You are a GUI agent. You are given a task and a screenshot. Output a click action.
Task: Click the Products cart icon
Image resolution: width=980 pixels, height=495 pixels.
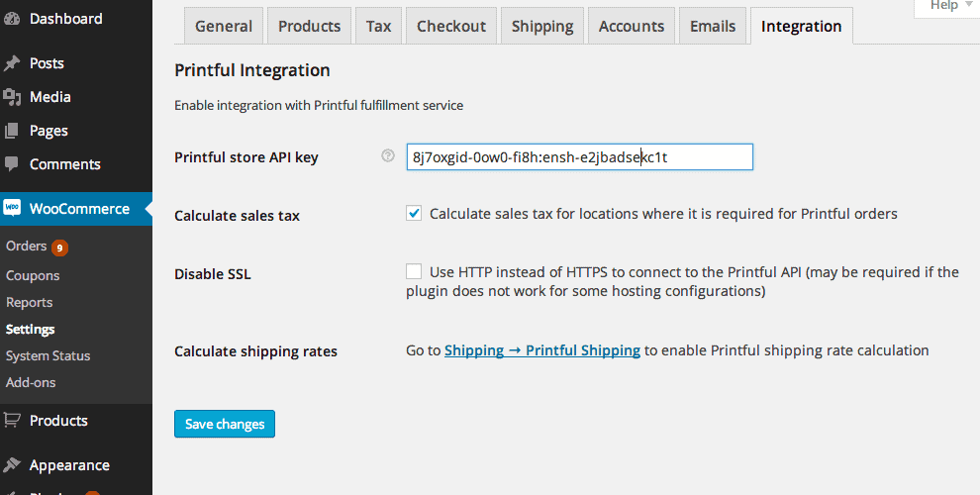point(12,421)
